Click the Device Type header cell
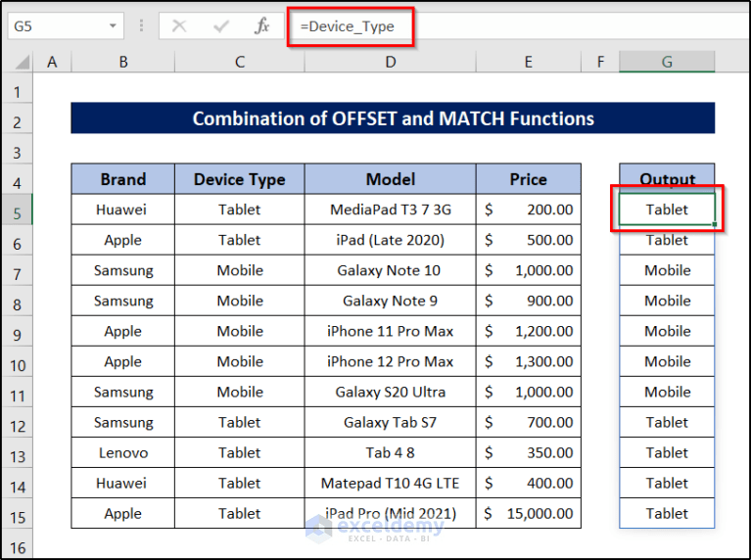The width and height of the screenshot is (751, 560). (x=240, y=179)
